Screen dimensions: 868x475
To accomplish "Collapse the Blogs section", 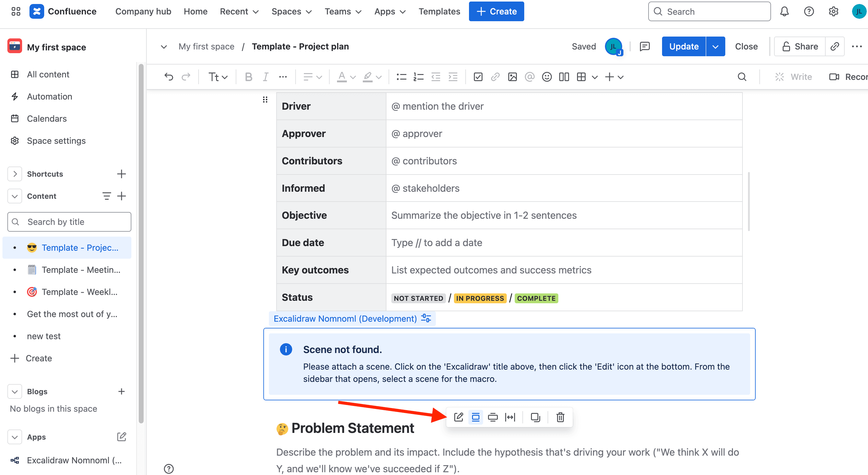I will [15, 392].
